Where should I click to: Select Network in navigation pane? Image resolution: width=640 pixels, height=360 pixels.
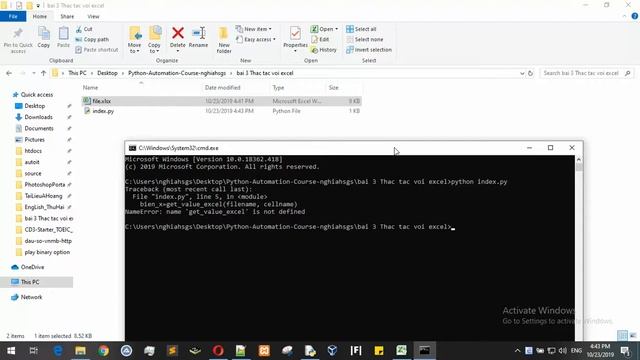click(x=31, y=297)
